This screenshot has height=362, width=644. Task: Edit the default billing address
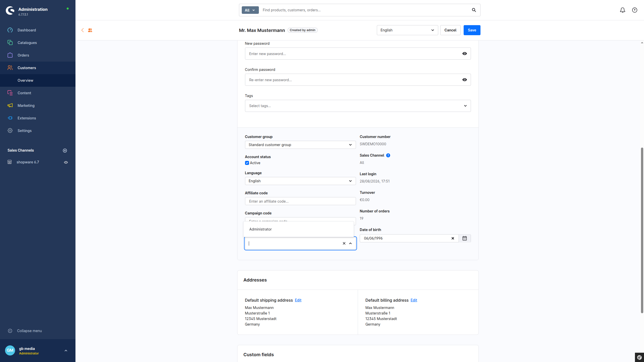(414, 300)
